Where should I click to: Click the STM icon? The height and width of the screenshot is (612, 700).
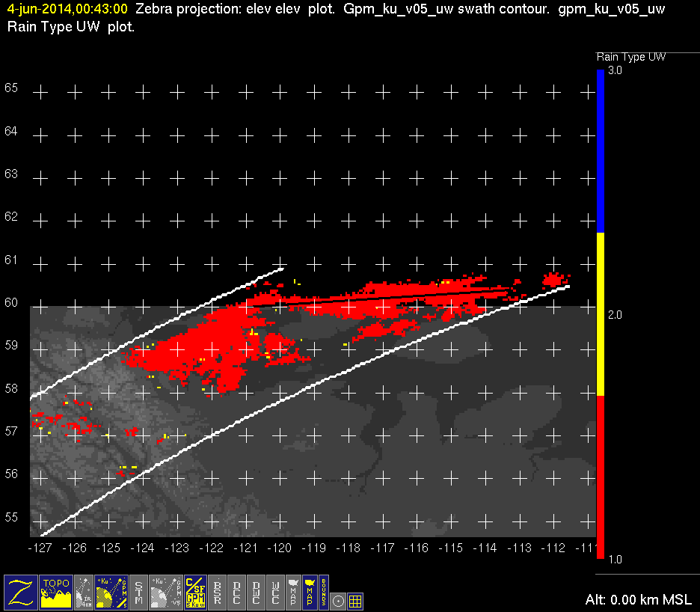pyautogui.click(x=139, y=592)
